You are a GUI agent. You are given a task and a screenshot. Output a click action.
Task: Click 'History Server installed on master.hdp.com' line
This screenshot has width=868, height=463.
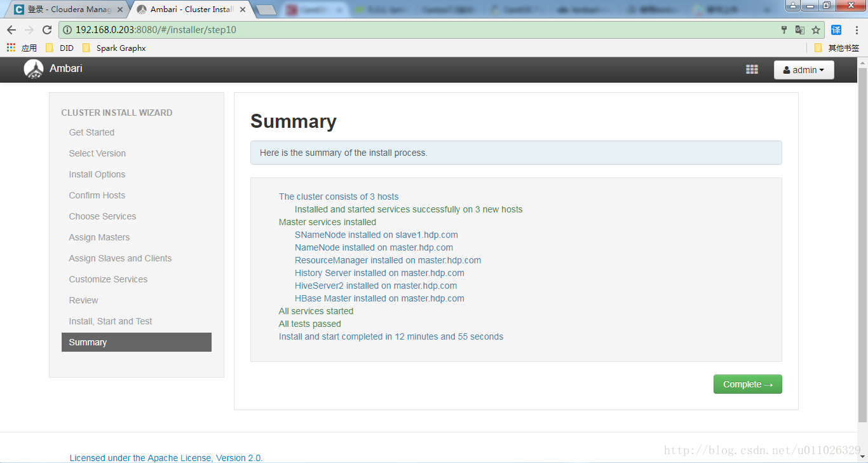coord(379,273)
